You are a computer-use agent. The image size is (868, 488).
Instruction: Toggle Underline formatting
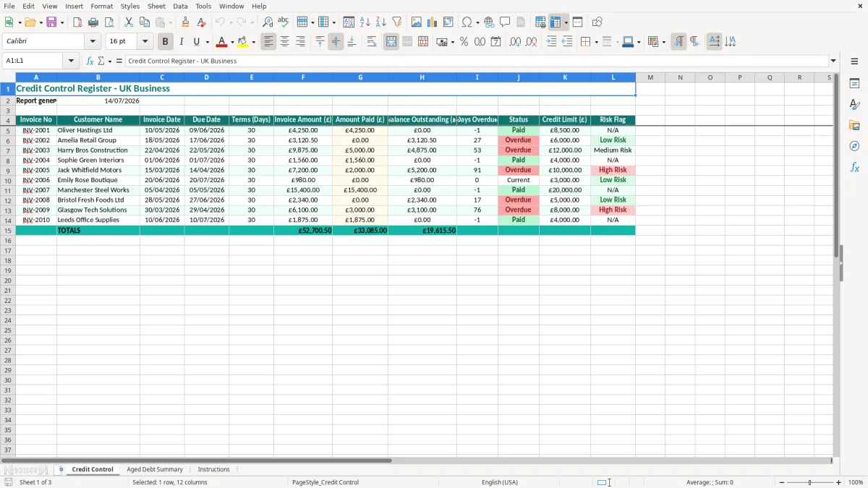(x=196, y=42)
